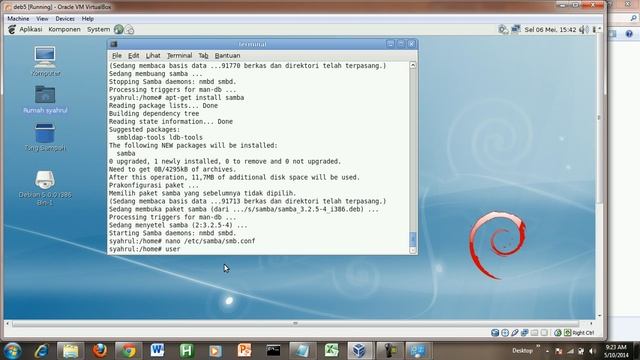Open the VirtualBox Machine menu

click(18, 19)
